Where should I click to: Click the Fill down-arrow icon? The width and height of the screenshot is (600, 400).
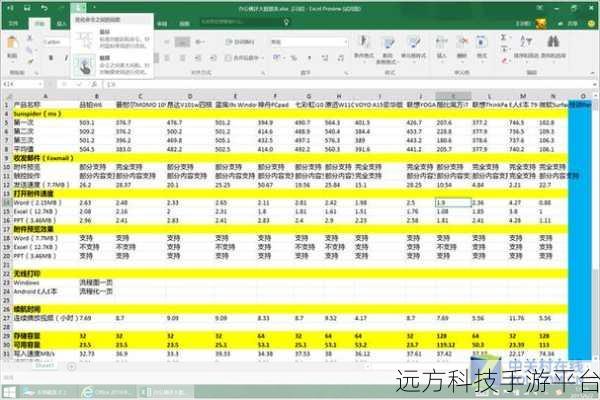tap(504, 49)
